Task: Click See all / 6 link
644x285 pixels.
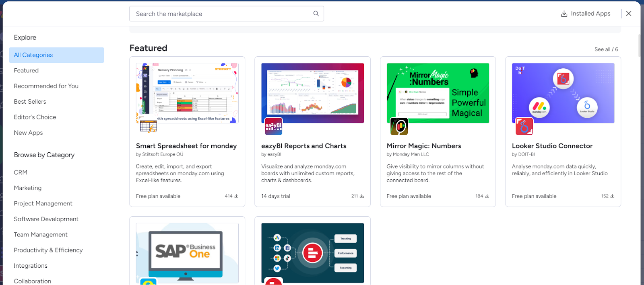Action: [606, 49]
